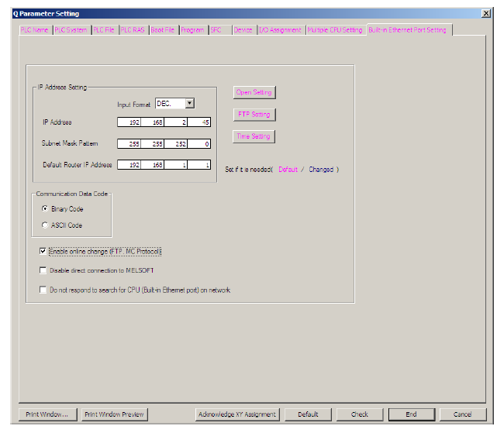Open the PLC System tab

[x=71, y=30]
